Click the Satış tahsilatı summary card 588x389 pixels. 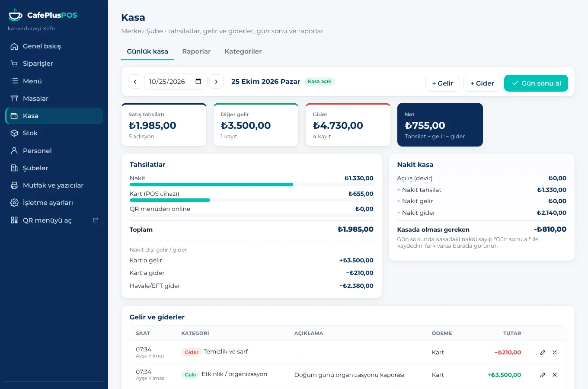click(164, 125)
